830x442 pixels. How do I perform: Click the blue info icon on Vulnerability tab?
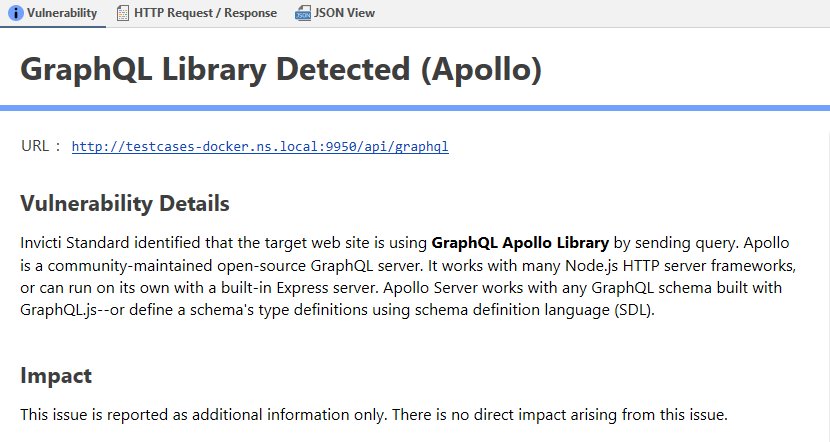pos(15,13)
